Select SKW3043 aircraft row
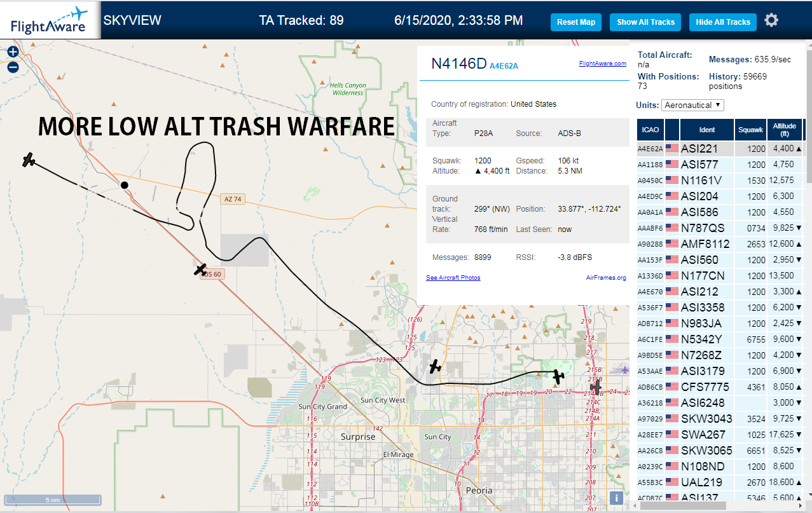This screenshot has width=812, height=513. 720,419
